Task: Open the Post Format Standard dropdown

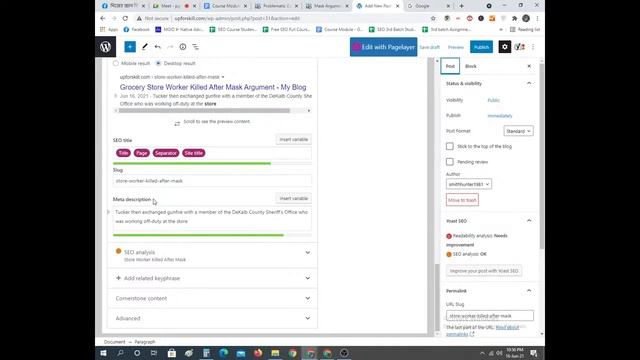Action: (518, 131)
